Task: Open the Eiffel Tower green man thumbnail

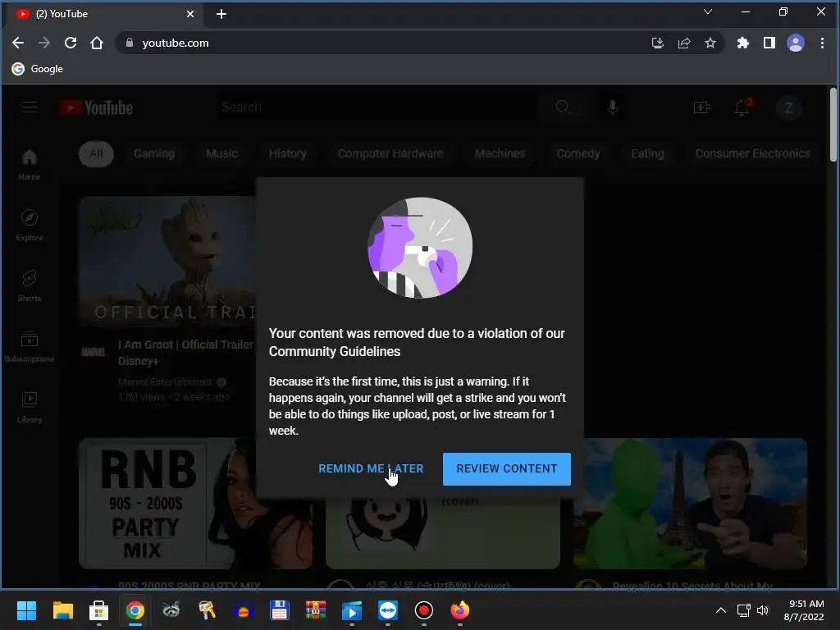Action: point(690,504)
